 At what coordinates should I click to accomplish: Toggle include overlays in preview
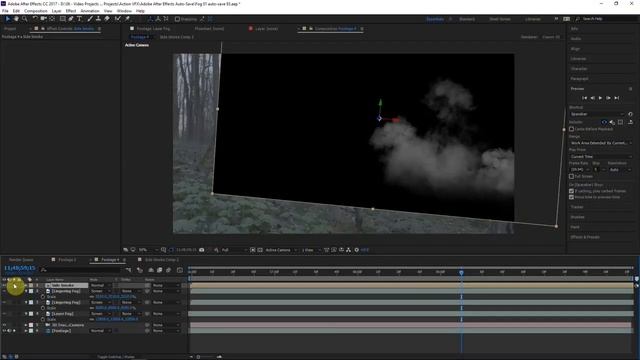click(x=620, y=122)
